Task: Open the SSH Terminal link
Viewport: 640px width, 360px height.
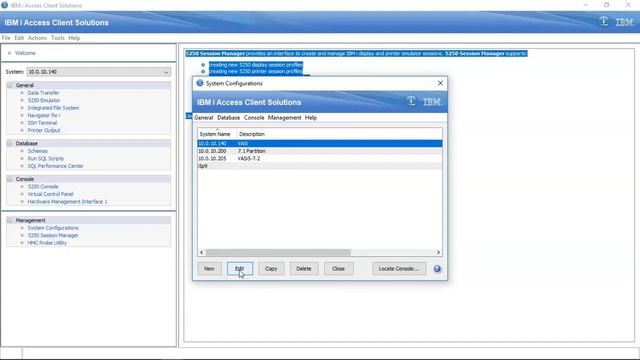Action: point(42,123)
